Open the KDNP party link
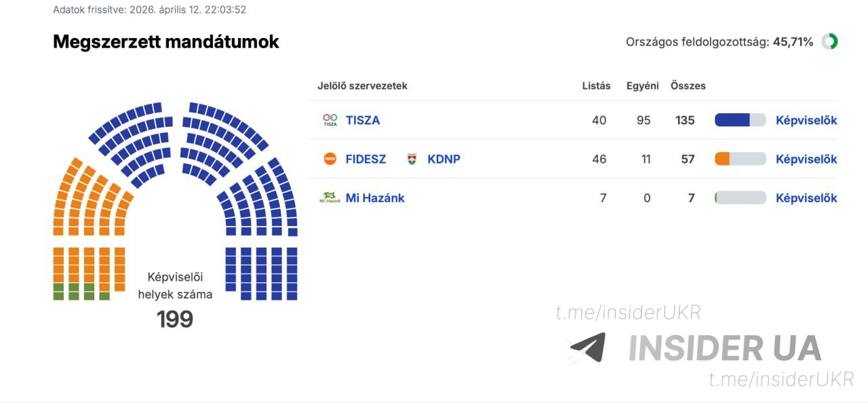This screenshot has height=403, width=868. (x=443, y=159)
